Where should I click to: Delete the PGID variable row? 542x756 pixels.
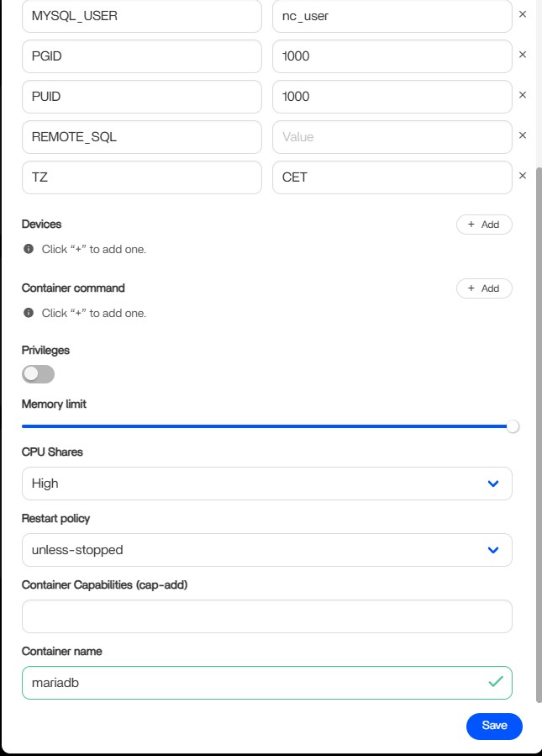coord(522,55)
